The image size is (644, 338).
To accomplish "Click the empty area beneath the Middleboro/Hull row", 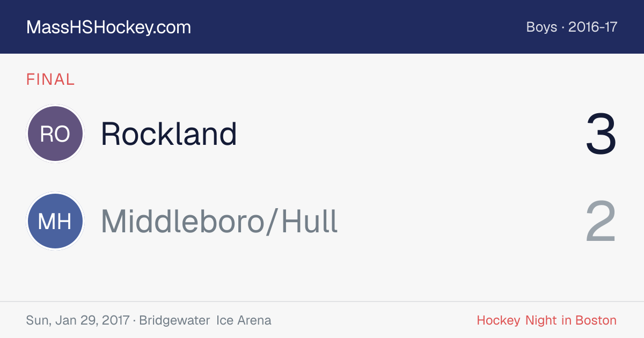I will tap(322, 276).
